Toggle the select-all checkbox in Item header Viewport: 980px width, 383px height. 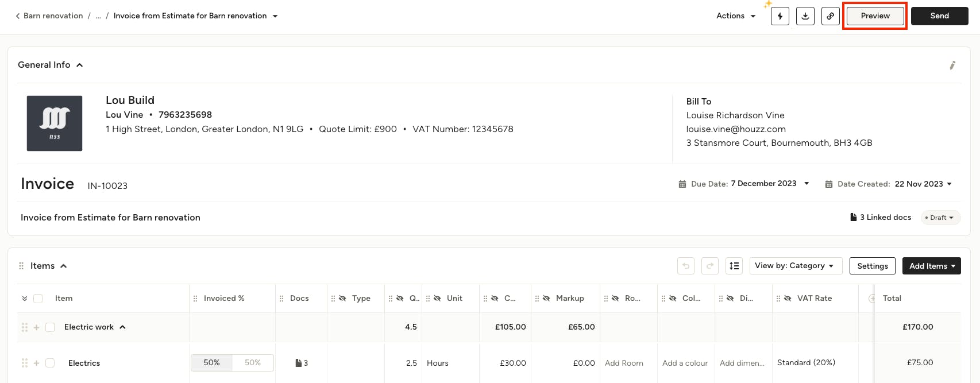point(38,299)
